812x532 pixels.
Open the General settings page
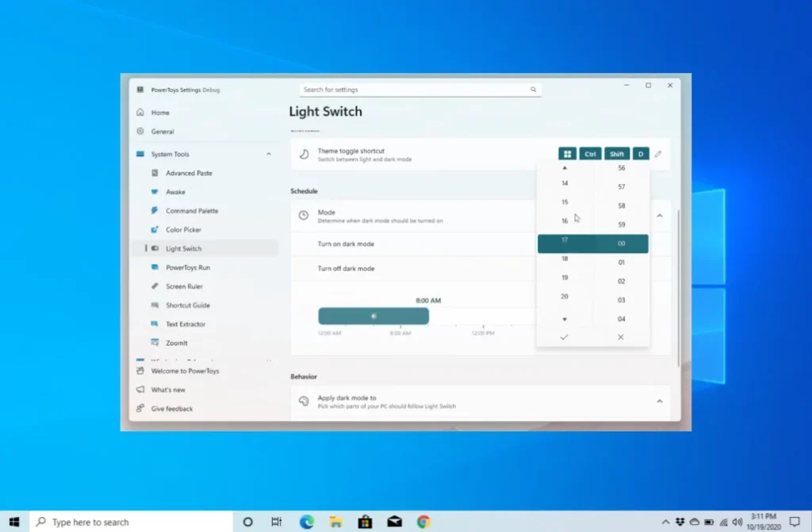[163, 132]
